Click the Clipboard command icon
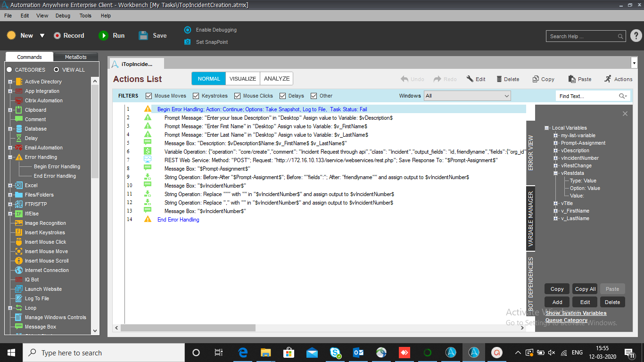The width and height of the screenshot is (644, 362). point(19,110)
